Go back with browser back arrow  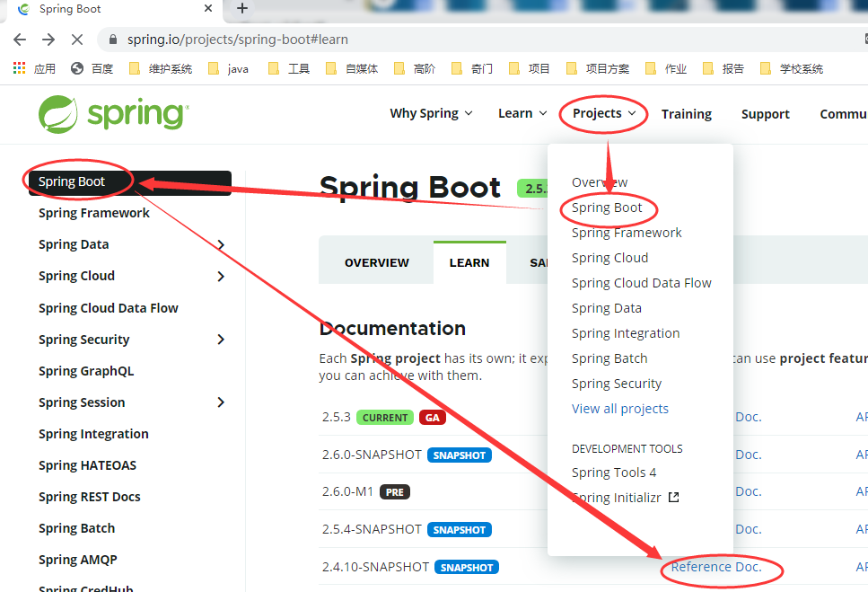point(20,40)
